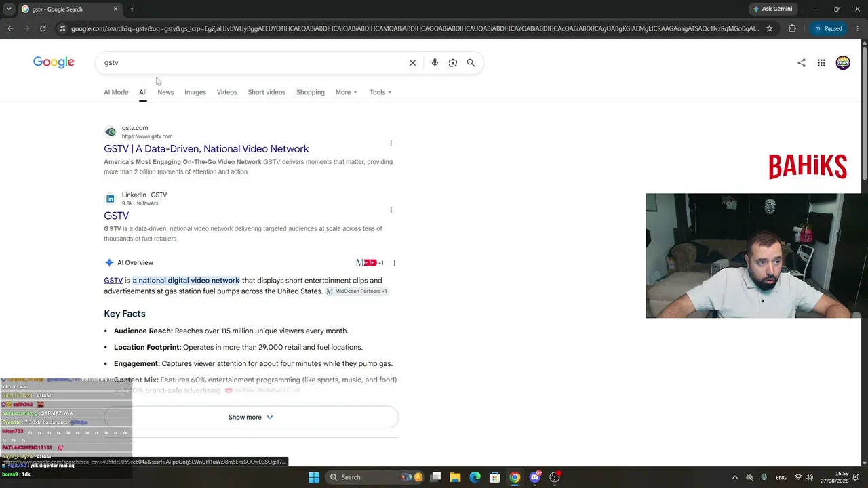Go back to the previous page

(10, 28)
